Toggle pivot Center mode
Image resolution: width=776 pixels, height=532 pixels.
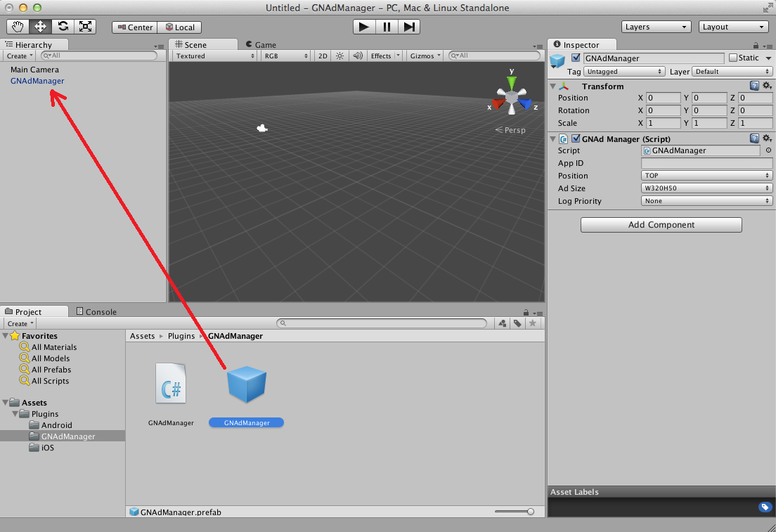point(135,27)
